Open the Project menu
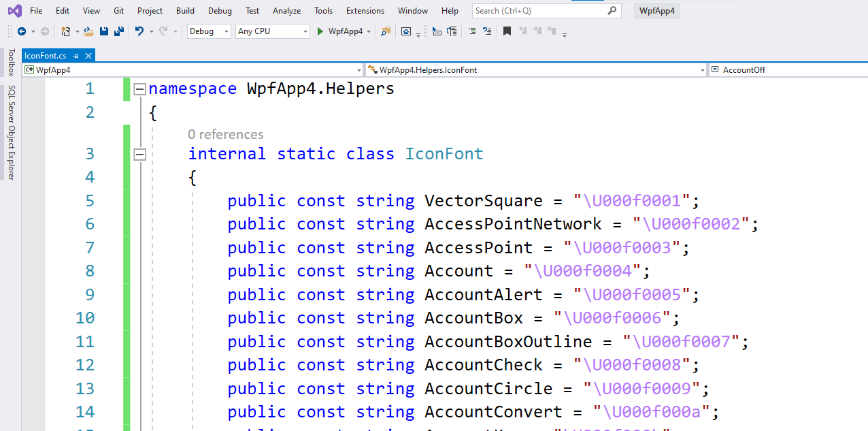The image size is (868, 431). coord(150,11)
